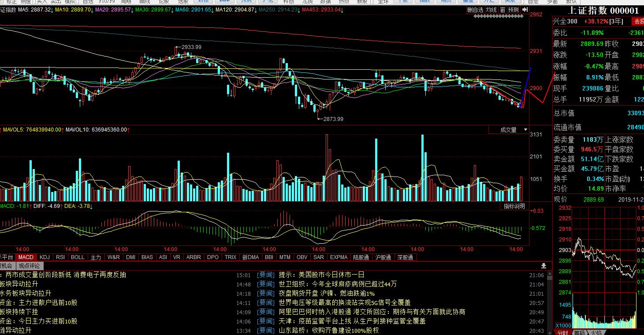Select the DPO indicator tab
Image resolution: width=644 pixels, height=335 pixels.
[213, 257]
